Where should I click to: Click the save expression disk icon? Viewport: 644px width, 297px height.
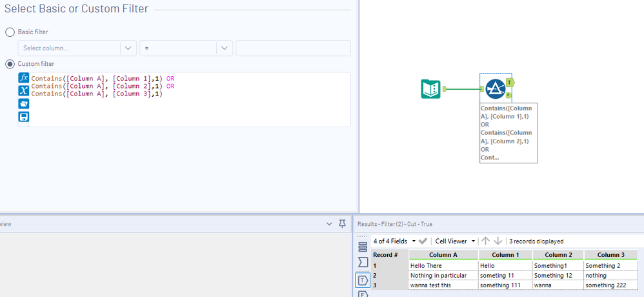pos(24,117)
